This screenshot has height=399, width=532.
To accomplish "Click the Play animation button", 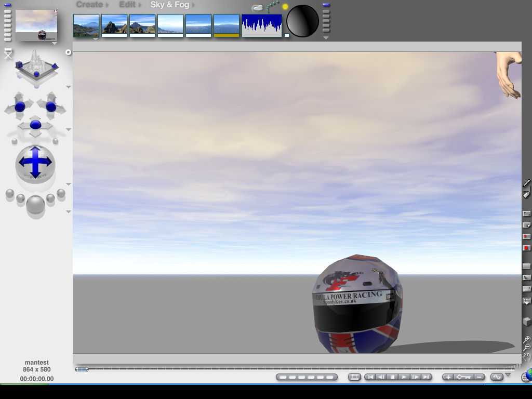I will click(404, 377).
